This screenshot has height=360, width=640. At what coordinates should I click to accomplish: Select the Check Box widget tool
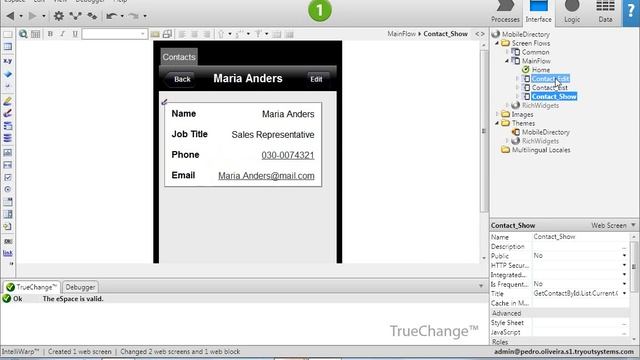pyautogui.click(x=8, y=177)
